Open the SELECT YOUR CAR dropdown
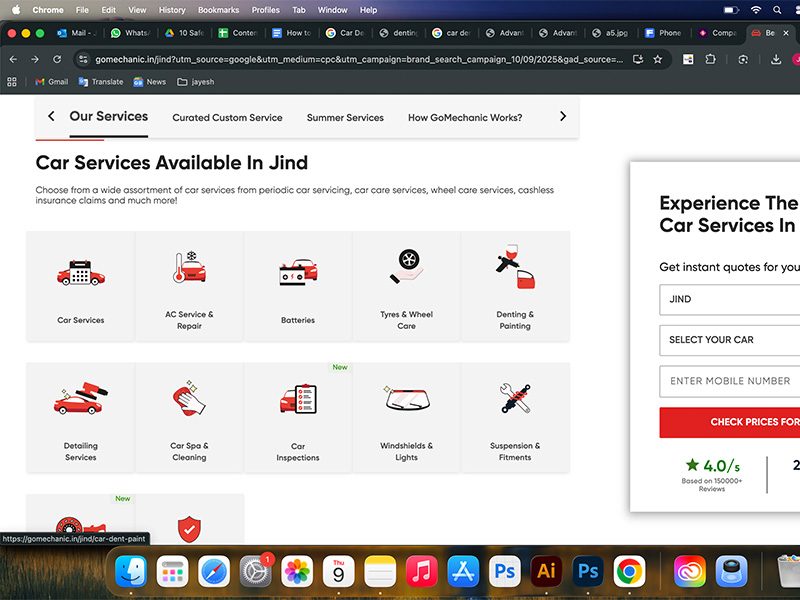 730,340
